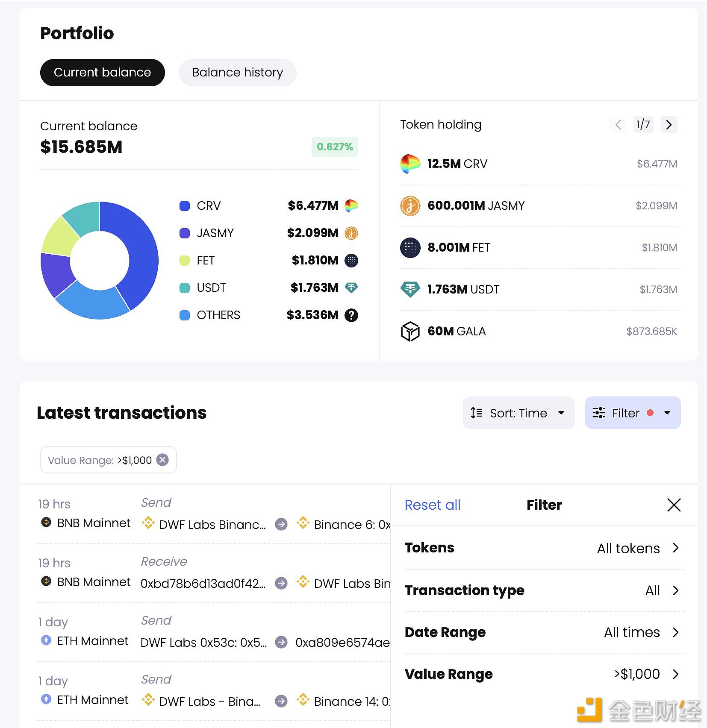The height and width of the screenshot is (728, 707).
Task: Expand the Value Range filter
Action: pyautogui.click(x=544, y=674)
